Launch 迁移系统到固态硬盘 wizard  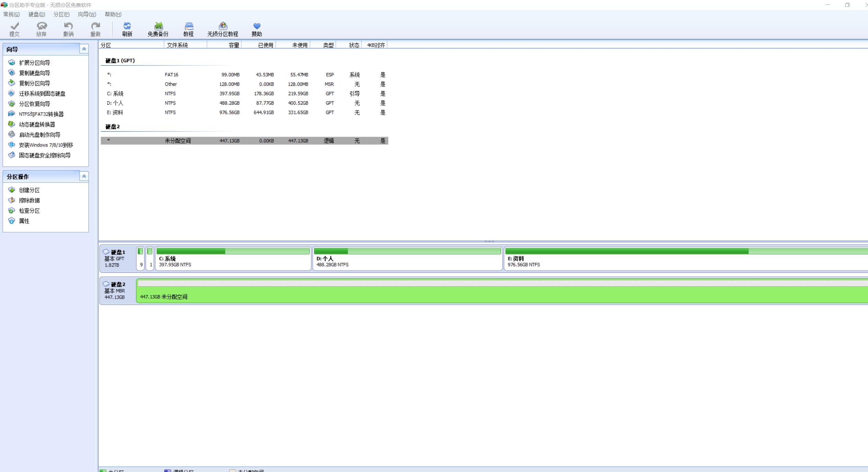42,94
